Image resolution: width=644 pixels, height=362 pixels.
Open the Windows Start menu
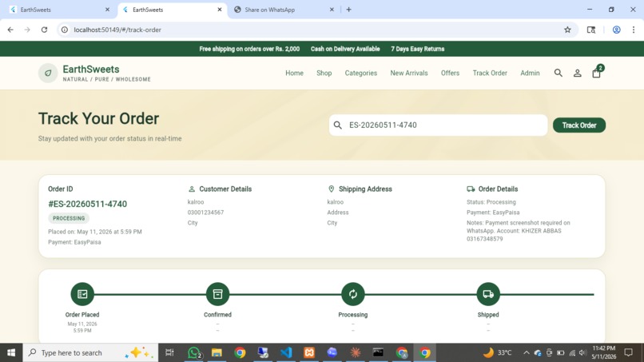click(x=11, y=352)
